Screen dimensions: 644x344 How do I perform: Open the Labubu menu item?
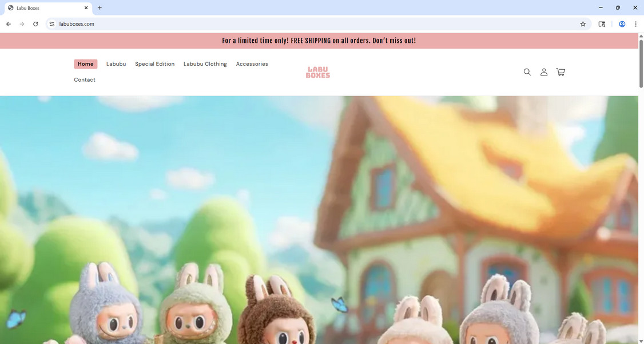(116, 64)
